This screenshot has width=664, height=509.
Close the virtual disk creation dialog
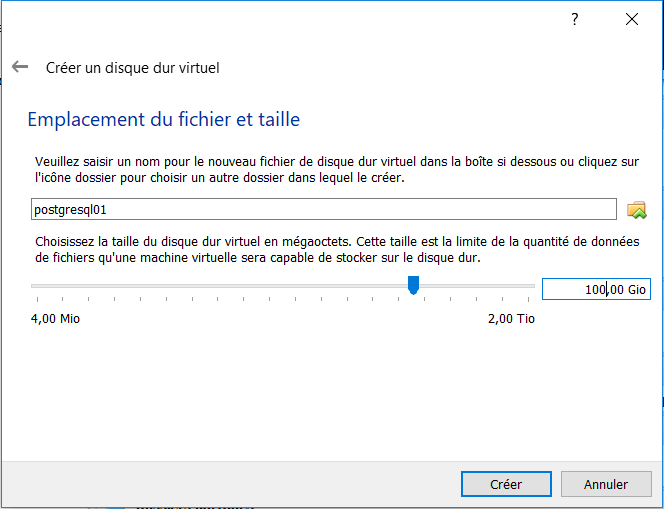coord(632,19)
